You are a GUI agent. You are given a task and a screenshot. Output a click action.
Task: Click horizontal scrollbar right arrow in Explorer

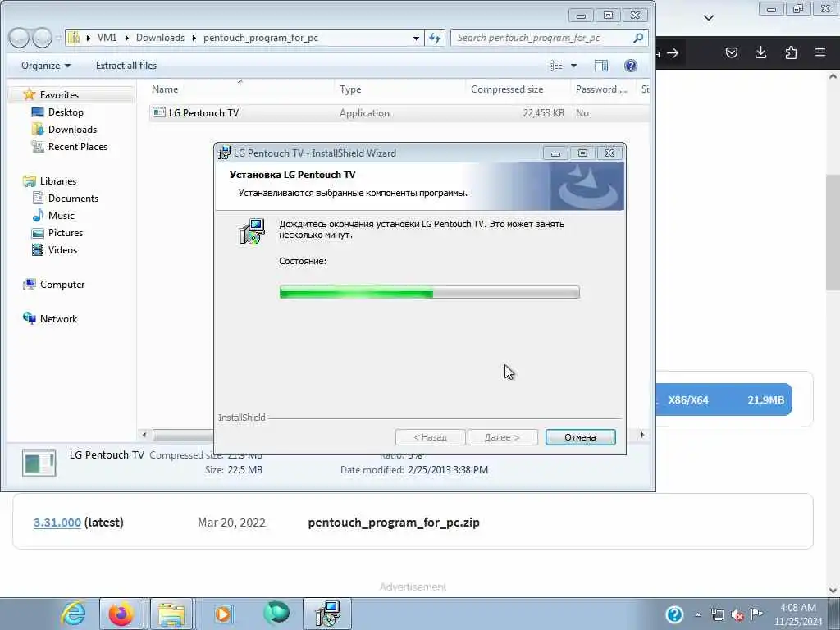(x=642, y=435)
